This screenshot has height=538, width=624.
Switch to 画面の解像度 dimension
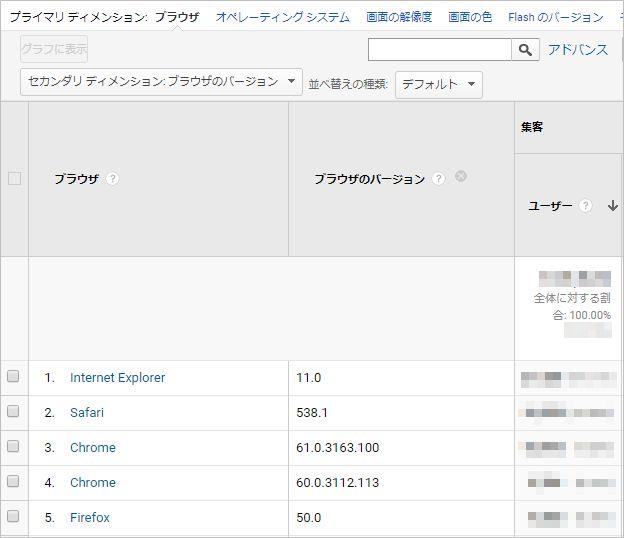399,17
